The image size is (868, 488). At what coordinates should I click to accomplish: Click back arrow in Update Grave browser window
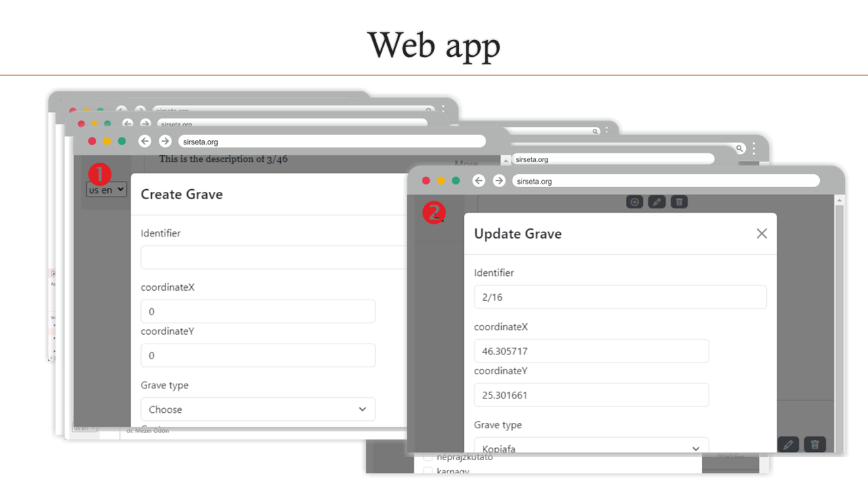[x=479, y=181]
